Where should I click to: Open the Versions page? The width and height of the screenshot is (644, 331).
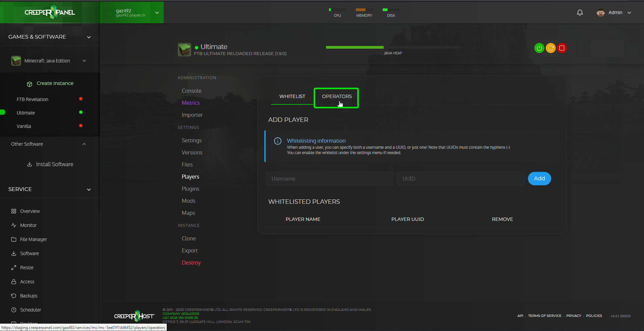pos(192,152)
